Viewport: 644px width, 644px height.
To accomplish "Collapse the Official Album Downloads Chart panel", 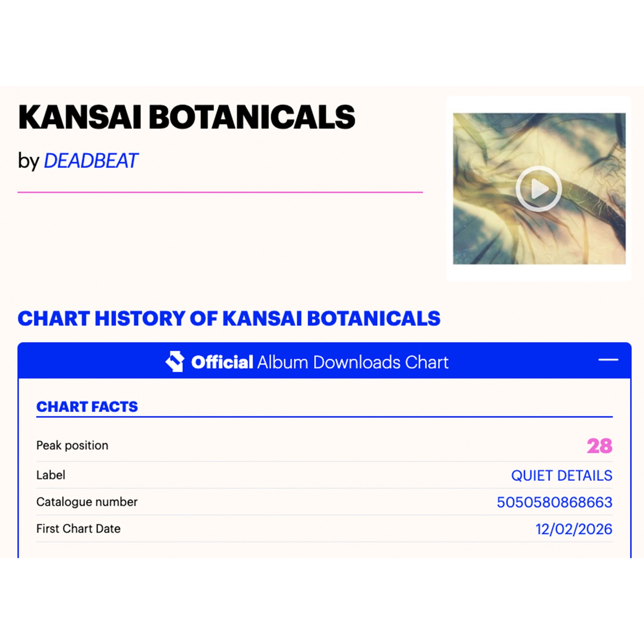I will (608, 360).
